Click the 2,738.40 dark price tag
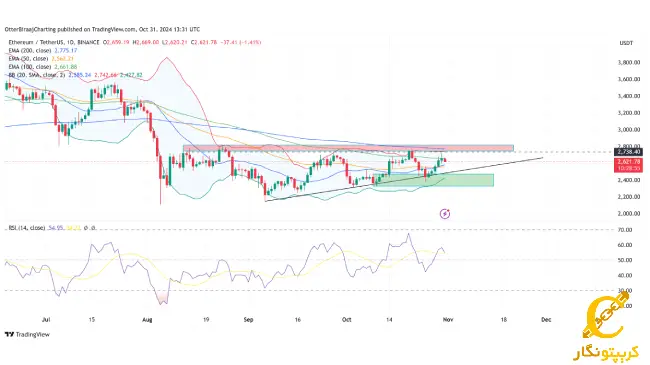650x365 pixels. (628, 152)
